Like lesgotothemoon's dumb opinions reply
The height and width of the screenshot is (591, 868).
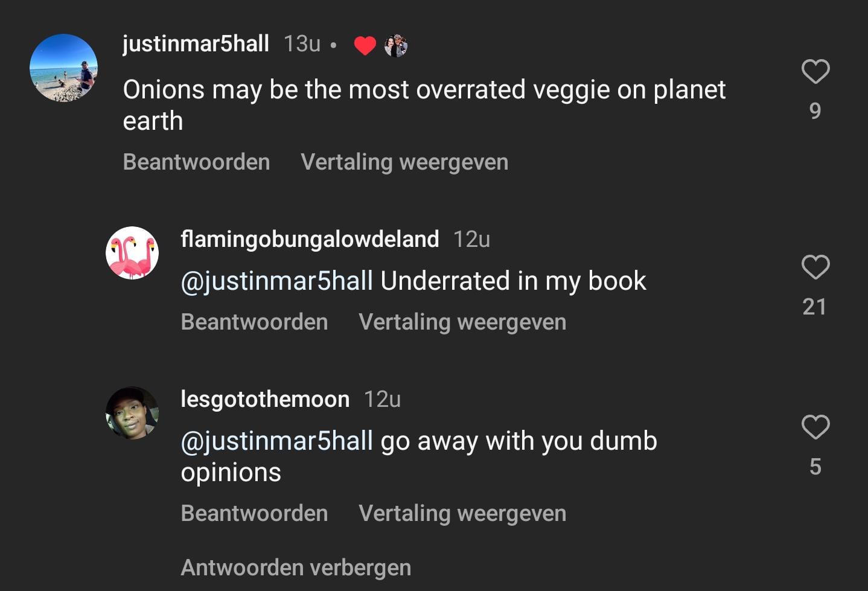tap(815, 427)
